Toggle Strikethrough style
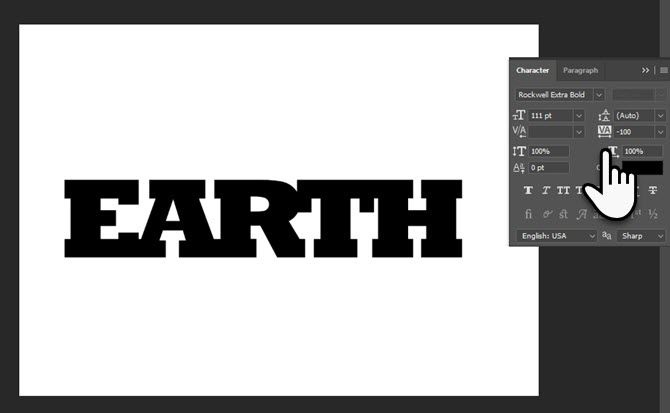 tap(652, 190)
